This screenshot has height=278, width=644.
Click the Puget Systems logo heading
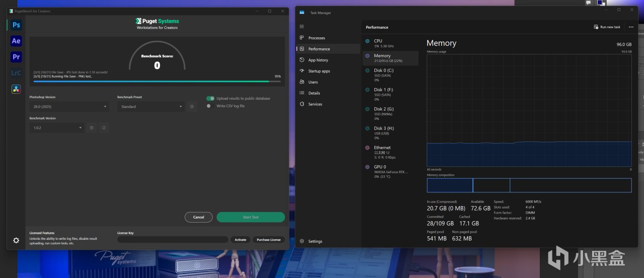coord(157,21)
